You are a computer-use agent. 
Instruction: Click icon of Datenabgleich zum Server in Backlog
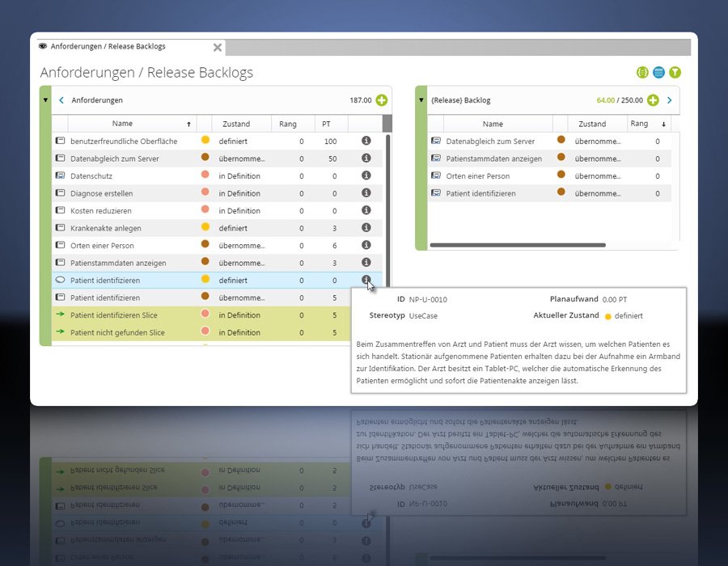[435, 141]
